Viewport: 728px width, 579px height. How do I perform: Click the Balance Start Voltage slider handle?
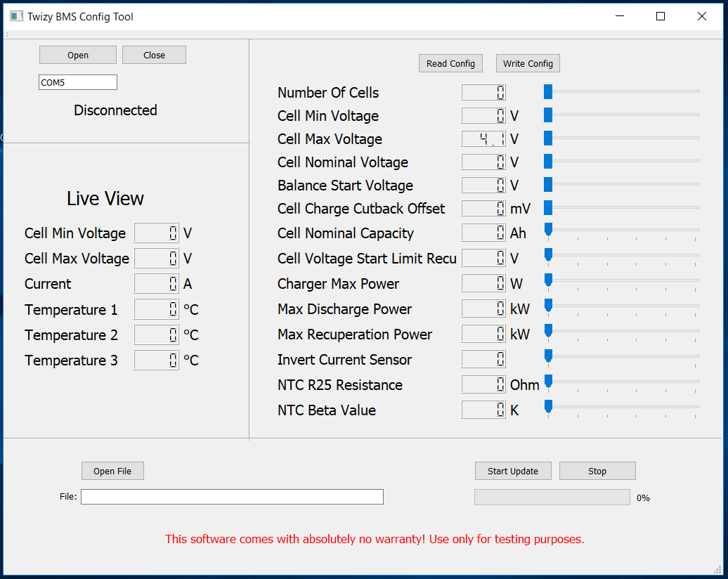pos(548,185)
